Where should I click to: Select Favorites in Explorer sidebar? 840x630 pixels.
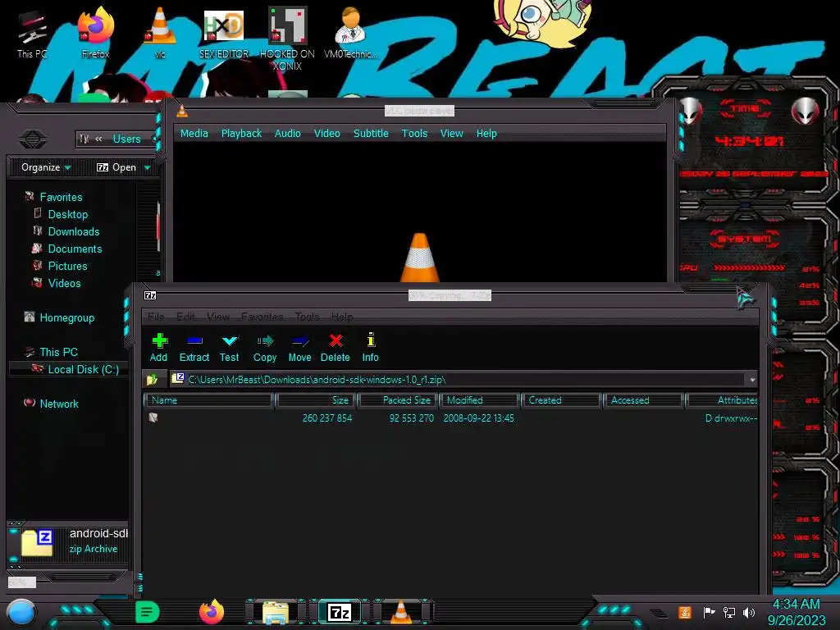(61, 197)
